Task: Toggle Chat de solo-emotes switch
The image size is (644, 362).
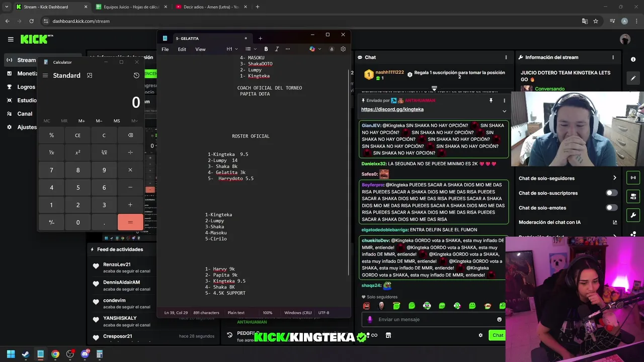Action: click(x=611, y=208)
